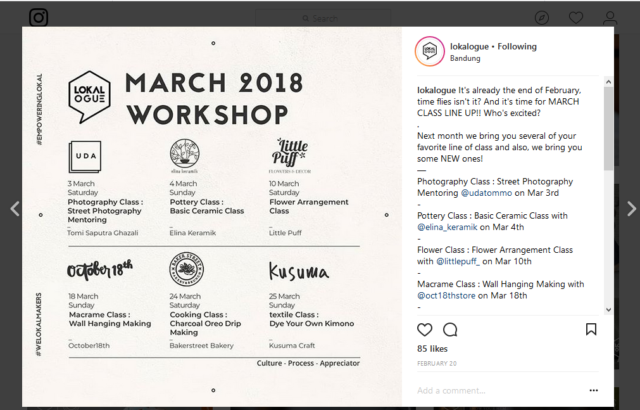640x410 pixels.
Task: Open the activity heart icon in header
Action: [576, 18]
